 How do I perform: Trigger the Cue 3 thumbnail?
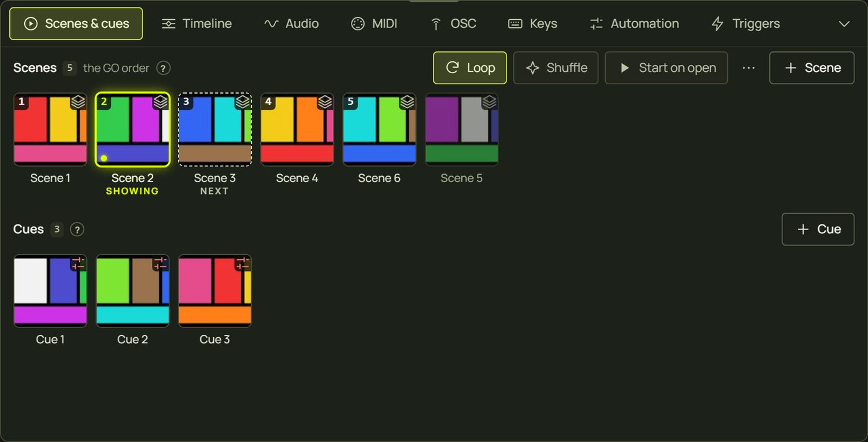pyautogui.click(x=215, y=291)
